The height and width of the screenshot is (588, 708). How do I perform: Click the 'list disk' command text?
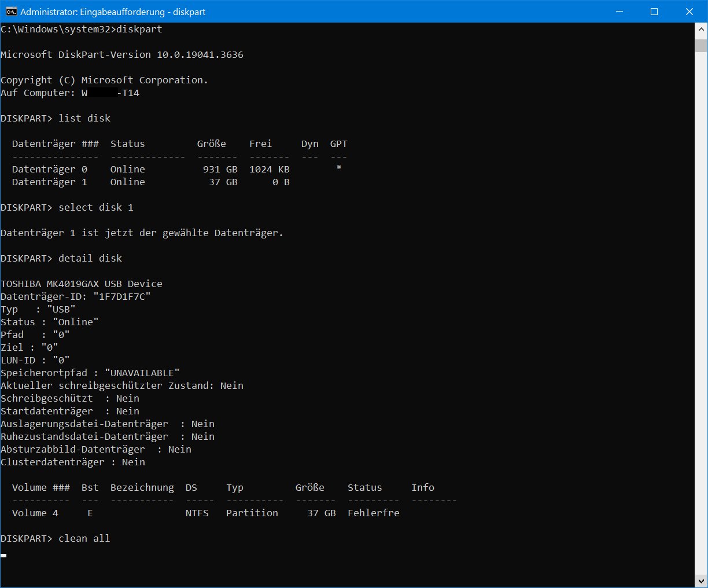point(84,118)
